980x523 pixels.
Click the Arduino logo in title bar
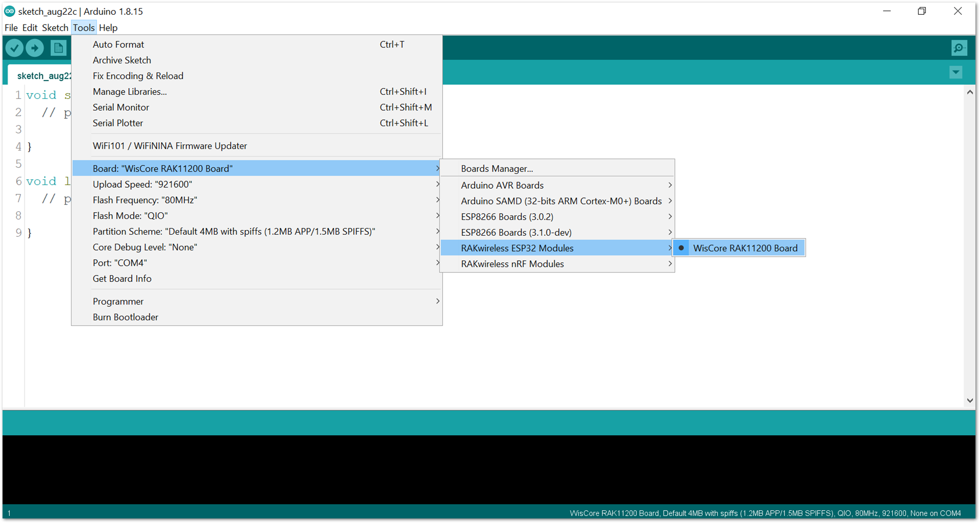pos(9,11)
